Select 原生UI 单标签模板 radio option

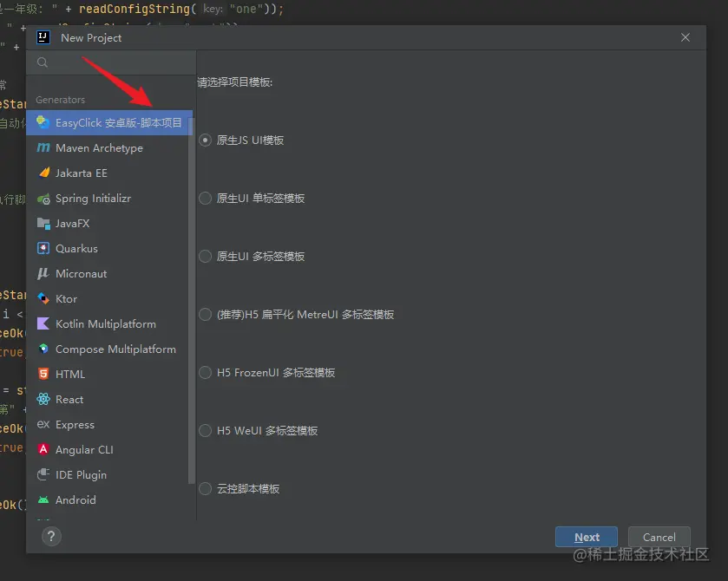[206, 199]
